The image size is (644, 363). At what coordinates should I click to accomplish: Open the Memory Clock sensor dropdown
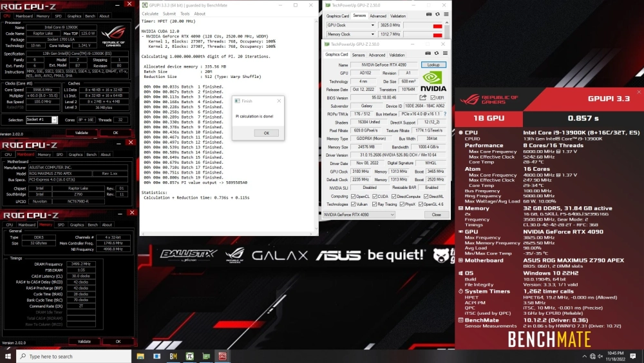(372, 35)
